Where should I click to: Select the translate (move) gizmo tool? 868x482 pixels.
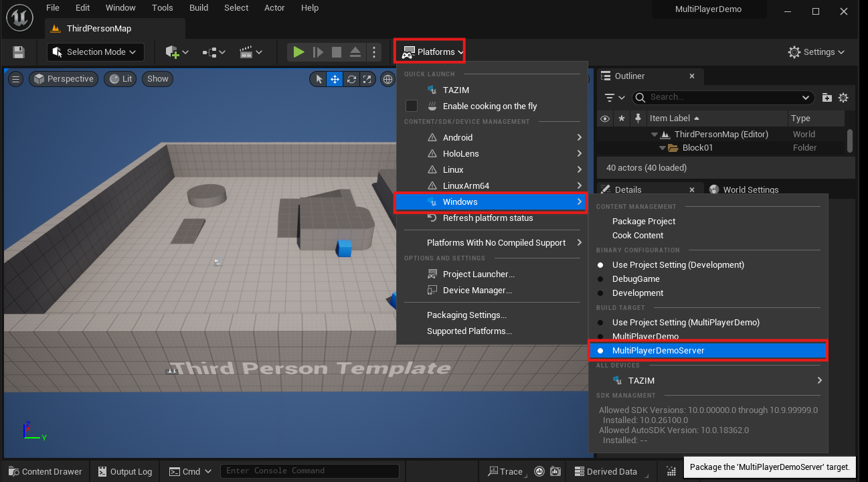tap(334, 79)
